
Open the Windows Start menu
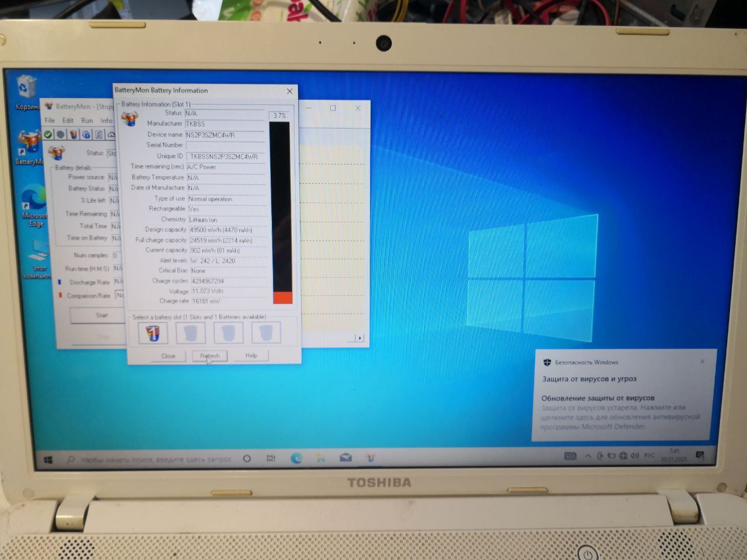point(48,460)
